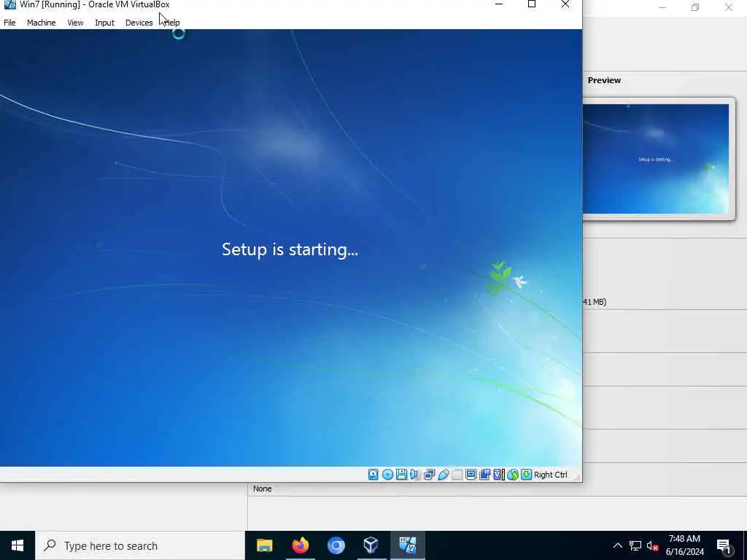Click the muted volume tray icon

[x=653, y=545]
